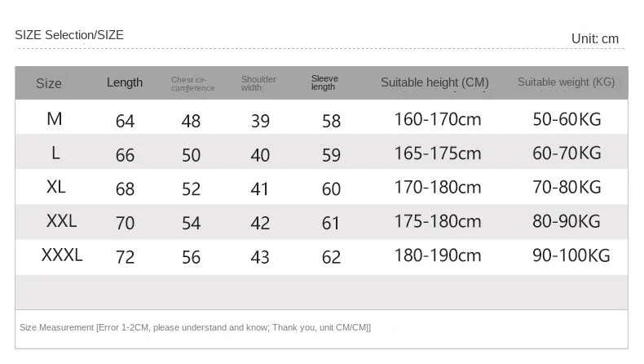The image size is (644, 364).
Task: Click the Length column header
Action: click(x=125, y=82)
